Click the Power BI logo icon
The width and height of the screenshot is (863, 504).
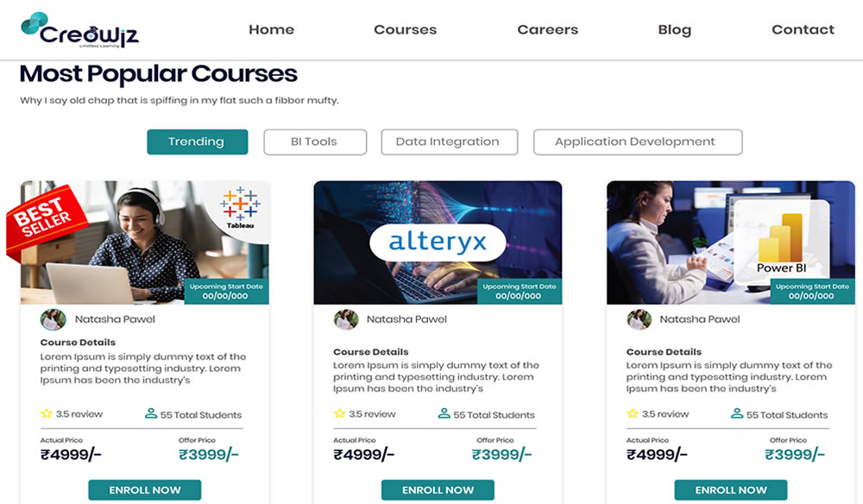[x=781, y=243]
